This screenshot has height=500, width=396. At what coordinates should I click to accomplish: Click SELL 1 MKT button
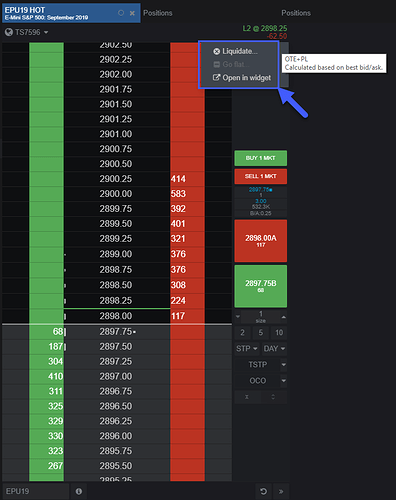(261, 176)
